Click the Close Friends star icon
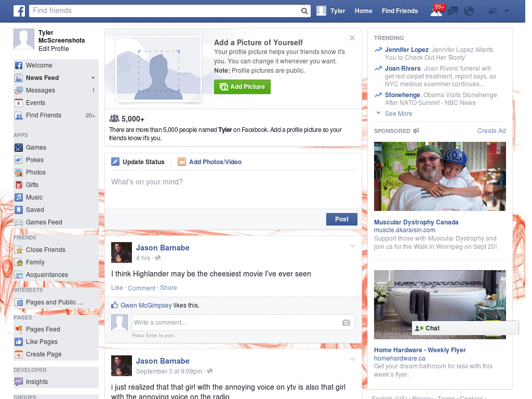532x399 pixels. (19, 250)
